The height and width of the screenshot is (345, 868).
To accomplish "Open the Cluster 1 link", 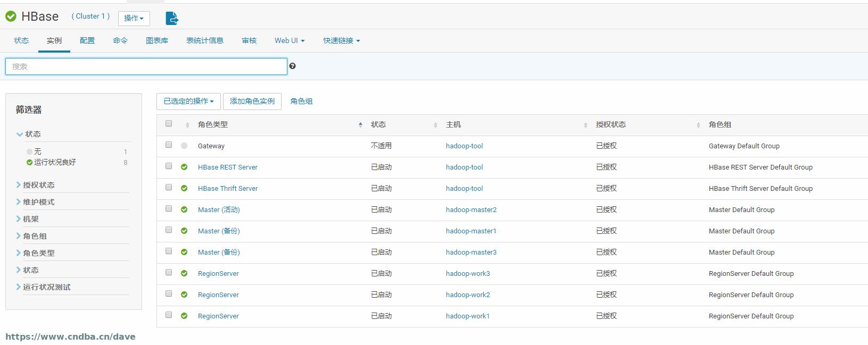I will coord(90,16).
